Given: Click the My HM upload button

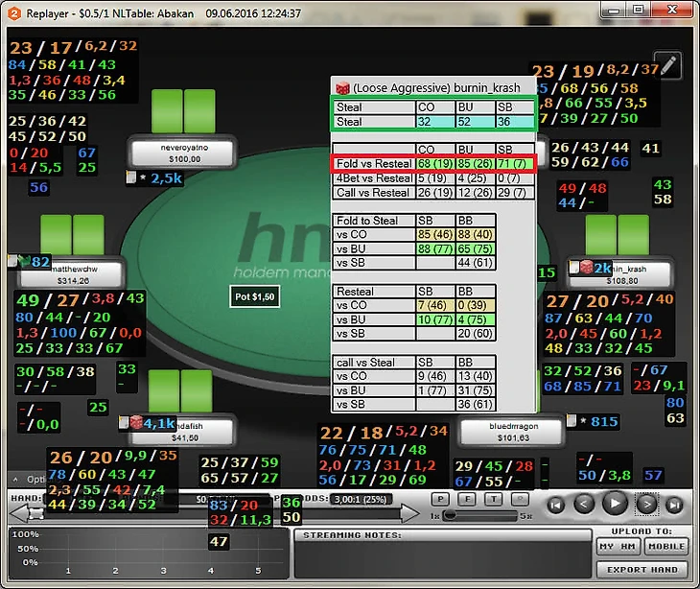Looking at the screenshot, I should click(x=618, y=546).
